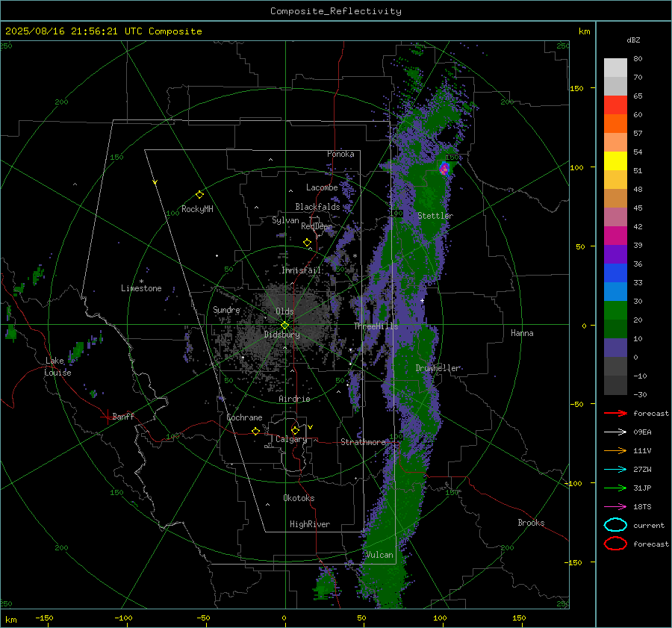Click the cyan current ellipse in legend
Image resolution: width=672 pixels, height=628 pixels.
tap(615, 525)
